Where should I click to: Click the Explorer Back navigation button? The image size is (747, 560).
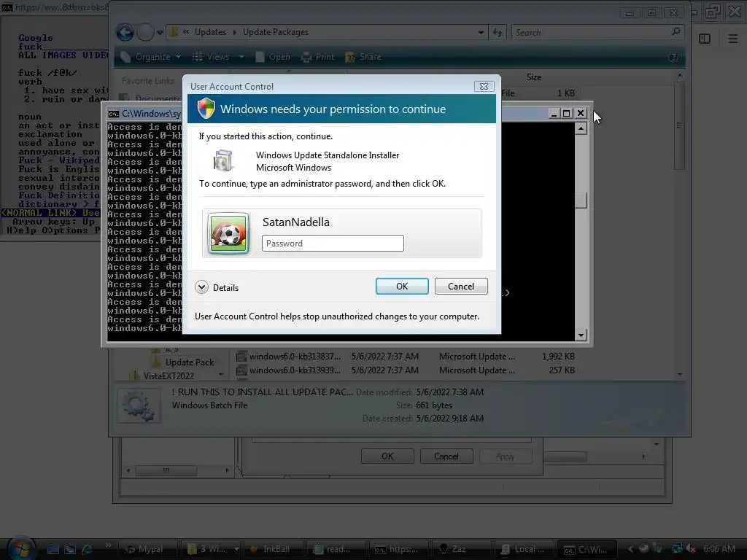coord(125,32)
